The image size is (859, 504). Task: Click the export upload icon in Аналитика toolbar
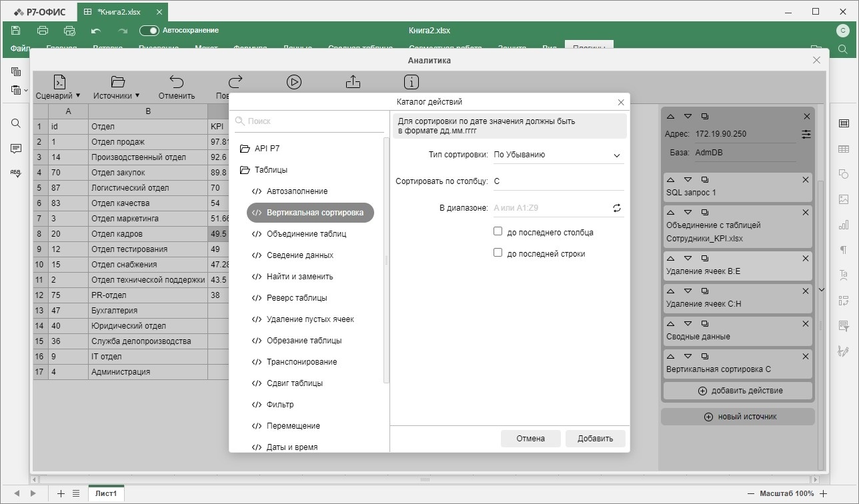pos(353,82)
